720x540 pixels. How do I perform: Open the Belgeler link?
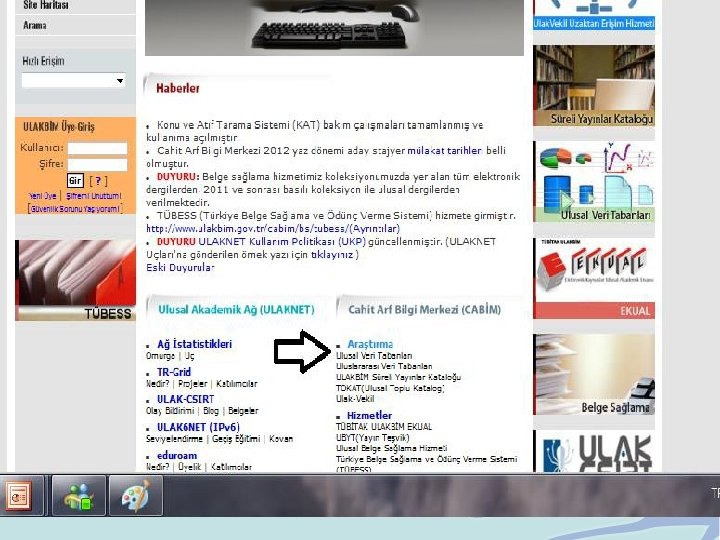pyautogui.click(x=243, y=411)
